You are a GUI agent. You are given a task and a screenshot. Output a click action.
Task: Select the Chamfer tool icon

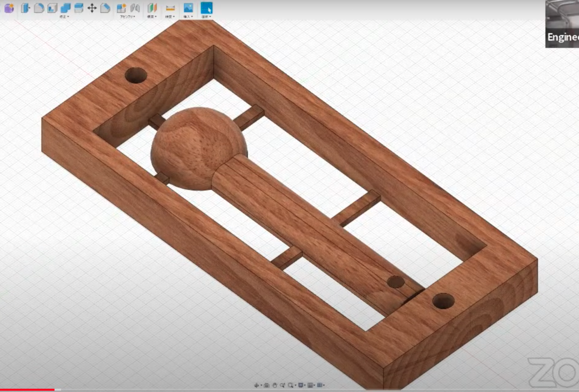(105, 8)
